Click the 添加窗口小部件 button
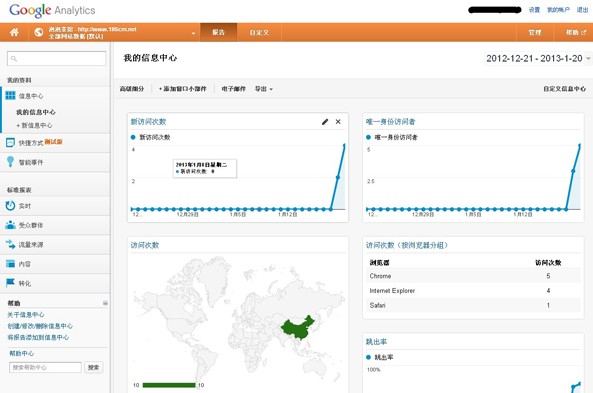 [x=183, y=89]
